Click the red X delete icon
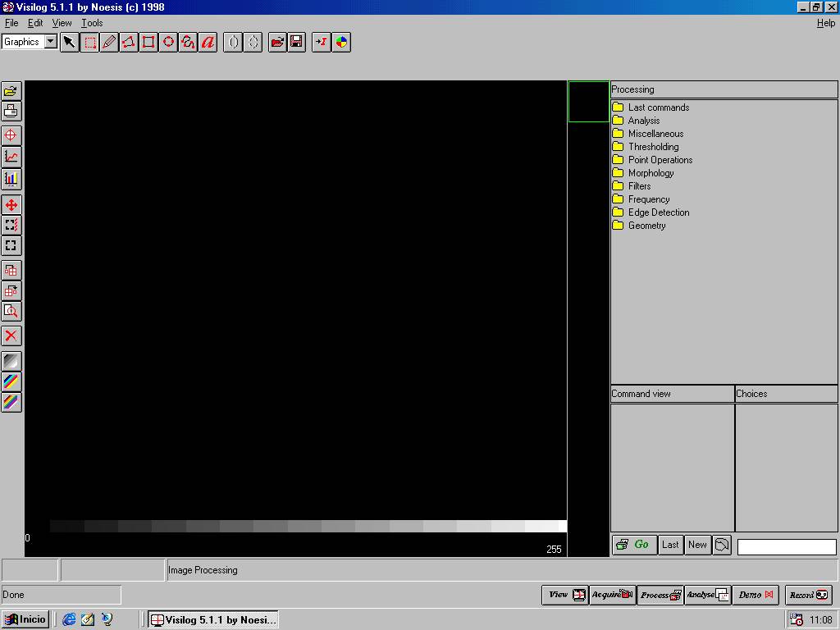The width and height of the screenshot is (840, 630). (x=11, y=336)
